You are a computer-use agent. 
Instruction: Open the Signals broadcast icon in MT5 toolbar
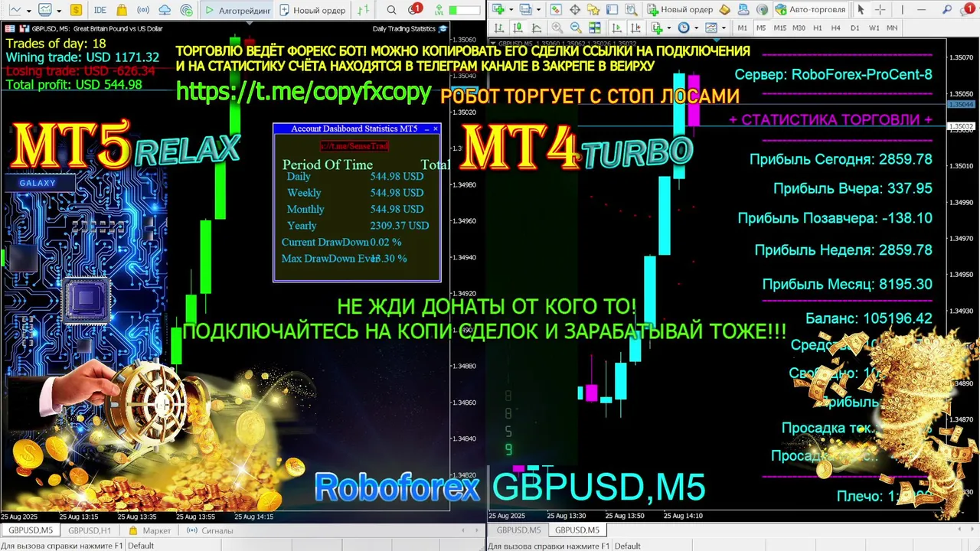[x=143, y=10]
